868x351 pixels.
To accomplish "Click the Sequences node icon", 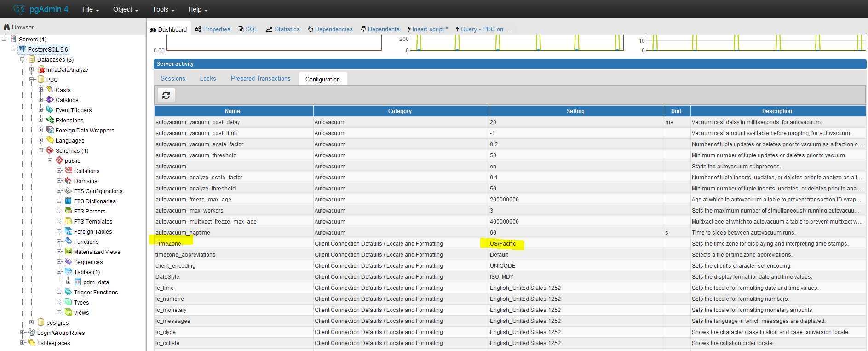I will pos(69,262).
